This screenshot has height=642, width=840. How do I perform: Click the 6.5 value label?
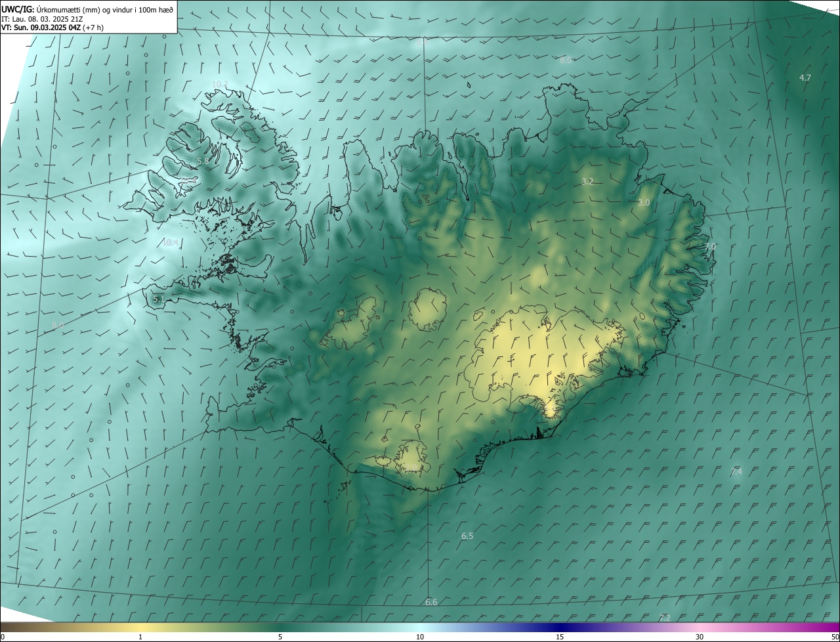(x=467, y=536)
